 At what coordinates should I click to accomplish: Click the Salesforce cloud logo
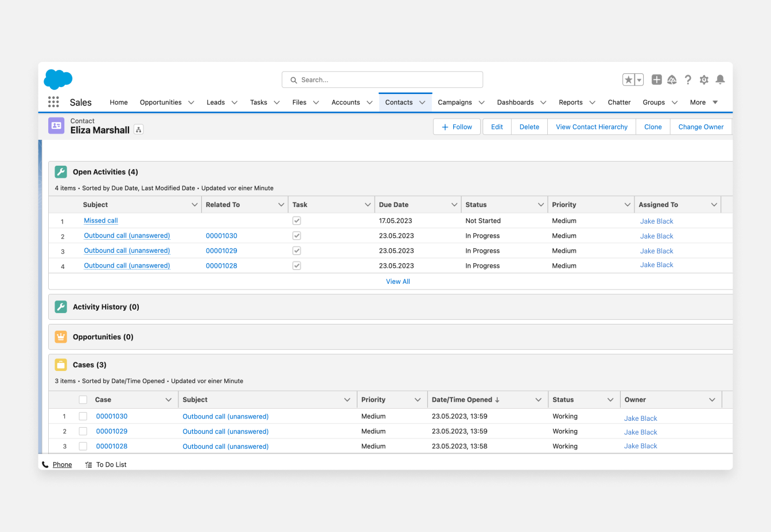coord(58,79)
